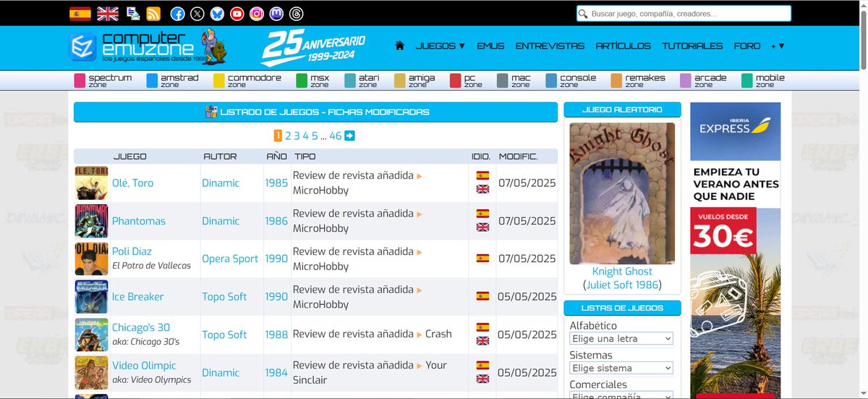Switch site language to Spanish flag
868x399 pixels.
80,13
